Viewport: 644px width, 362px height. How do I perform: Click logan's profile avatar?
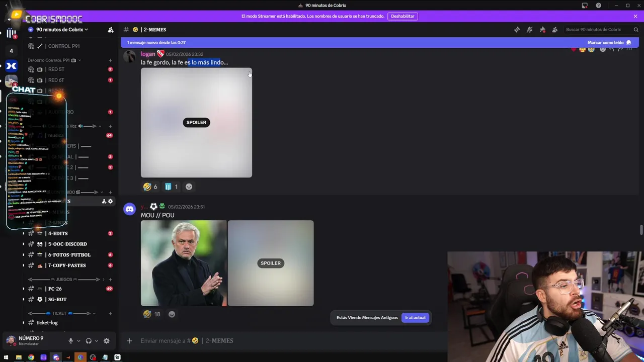pyautogui.click(x=130, y=56)
